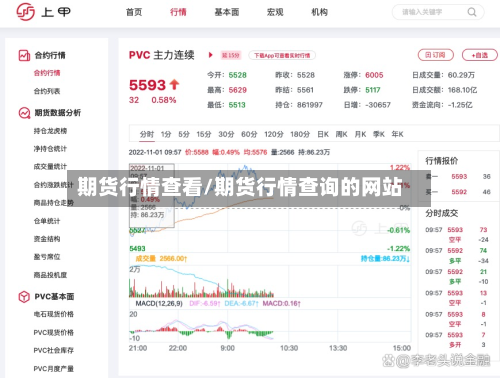Open the 首页 navigation tab
Screen dimensions: 500x378
coord(134,12)
